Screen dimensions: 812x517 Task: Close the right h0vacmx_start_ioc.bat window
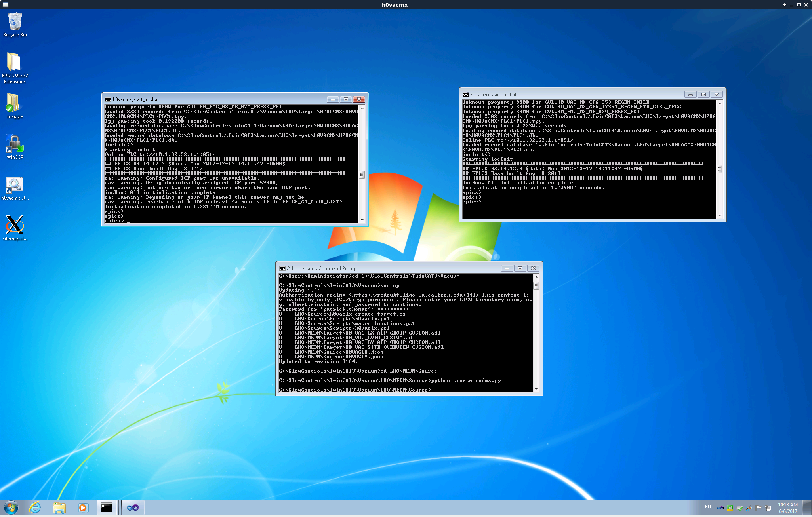(717, 95)
